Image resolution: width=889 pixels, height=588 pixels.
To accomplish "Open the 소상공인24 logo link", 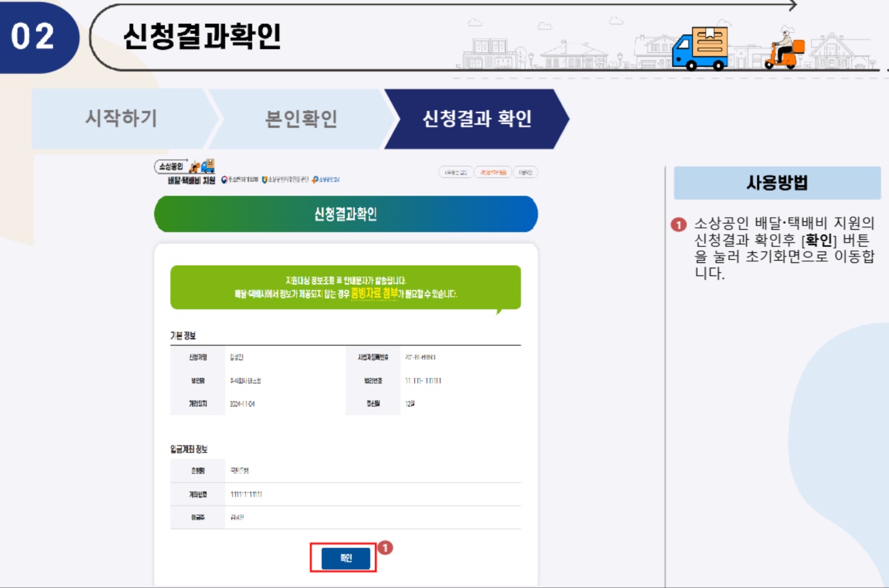I will point(326,179).
